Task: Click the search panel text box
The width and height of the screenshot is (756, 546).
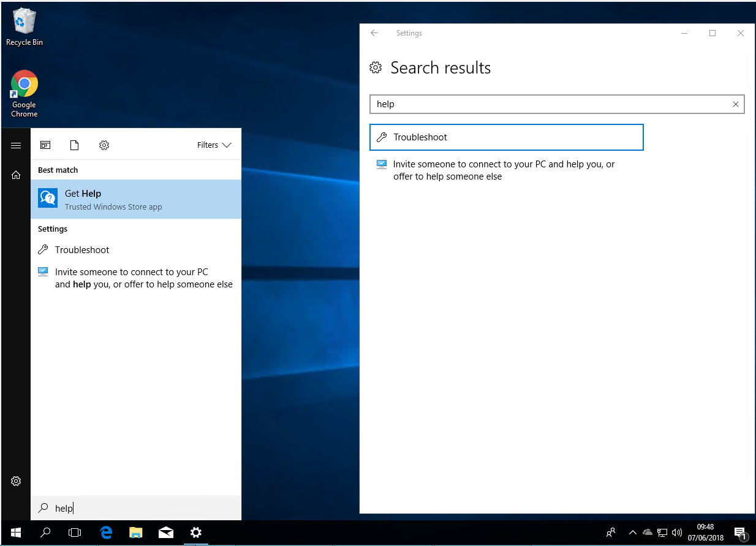Action: click(x=136, y=508)
